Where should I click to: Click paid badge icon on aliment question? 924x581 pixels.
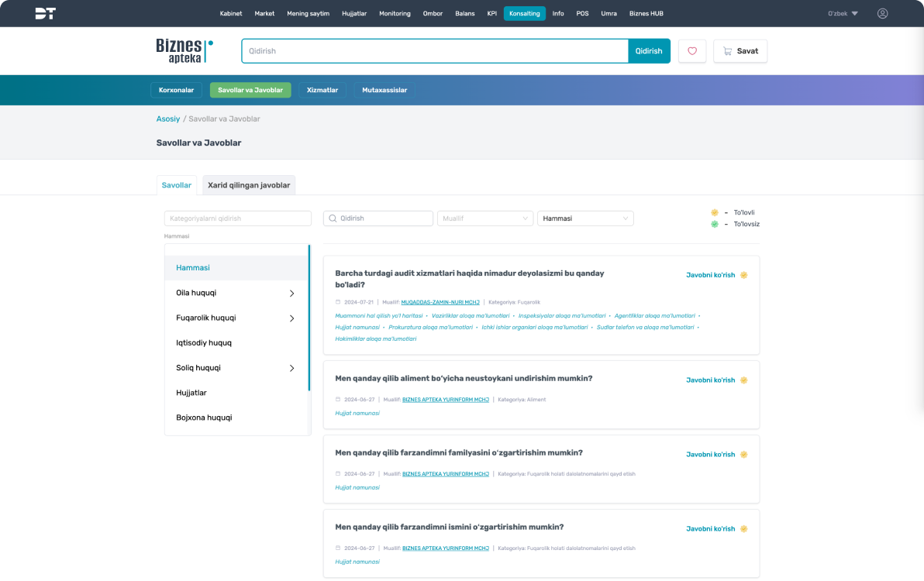pos(743,380)
